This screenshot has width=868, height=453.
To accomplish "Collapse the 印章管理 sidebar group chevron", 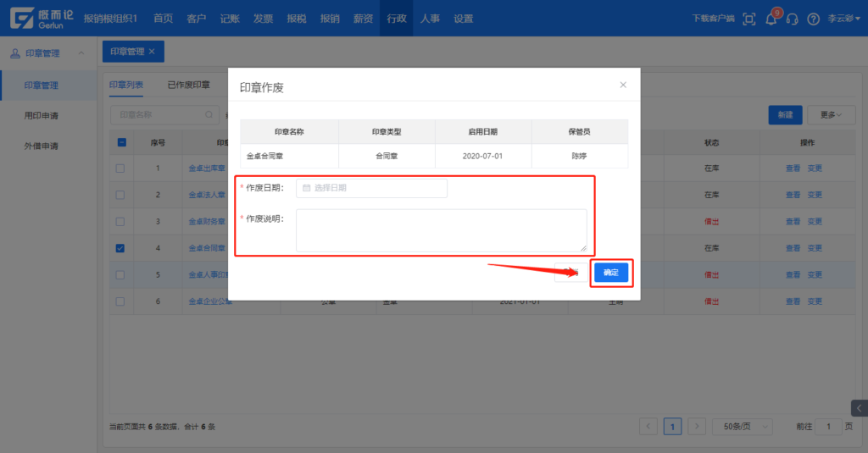I will (x=81, y=53).
